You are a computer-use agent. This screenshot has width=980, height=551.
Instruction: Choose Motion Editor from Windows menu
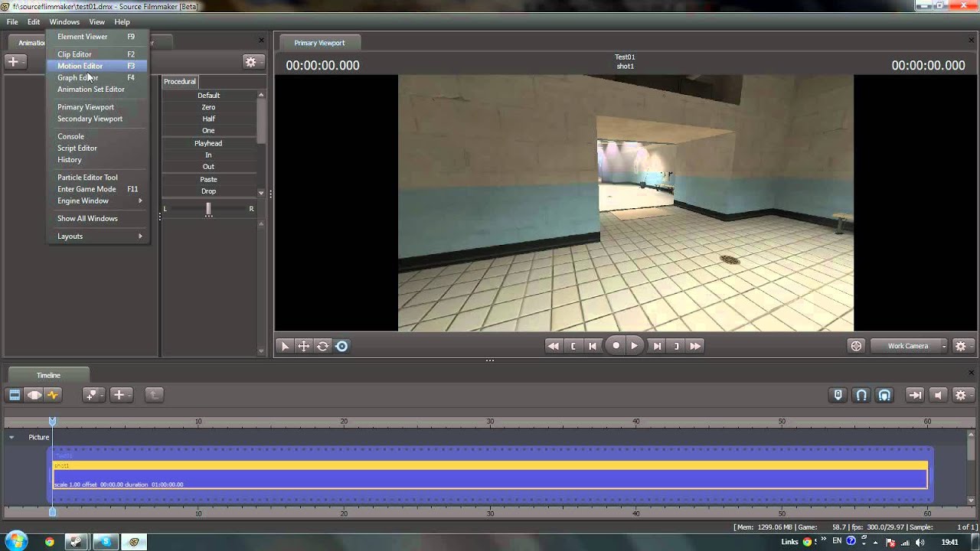(97, 66)
